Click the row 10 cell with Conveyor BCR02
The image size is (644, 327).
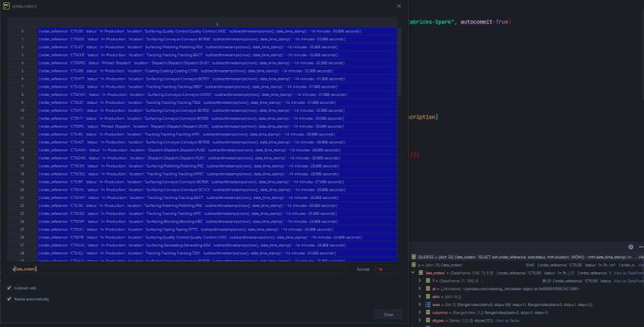click(x=217, y=110)
